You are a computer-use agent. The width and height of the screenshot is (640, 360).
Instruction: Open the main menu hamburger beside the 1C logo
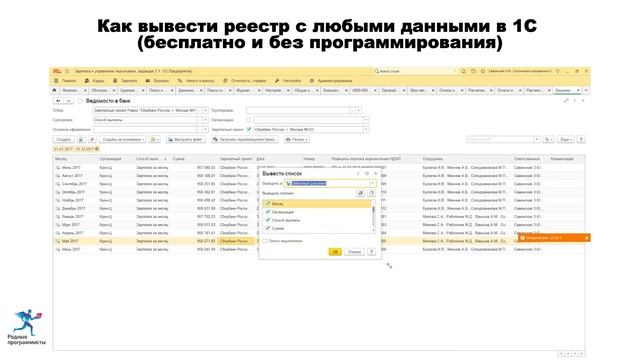click(x=67, y=71)
